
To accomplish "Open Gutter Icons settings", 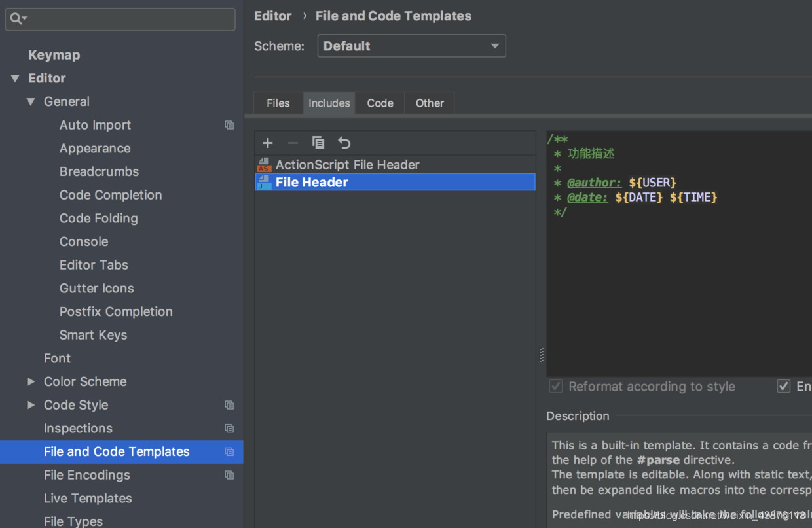I will point(97,289).
